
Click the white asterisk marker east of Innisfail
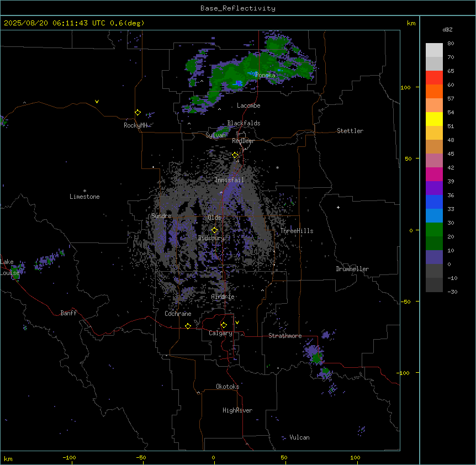(277, 167)
